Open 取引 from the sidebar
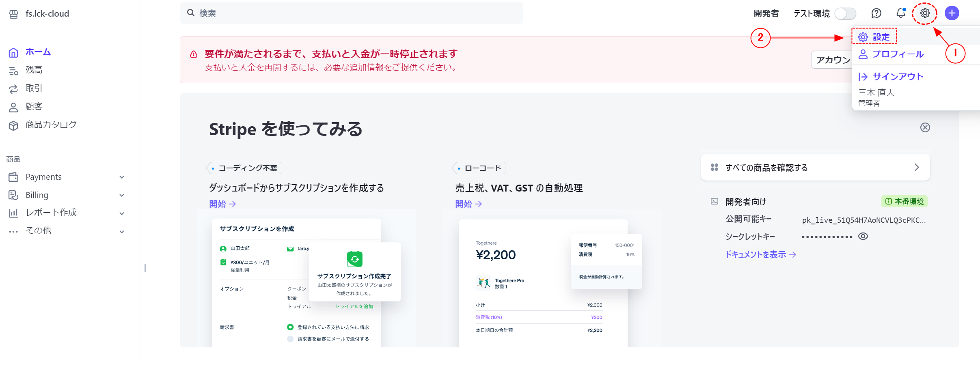 click(34, 88)
